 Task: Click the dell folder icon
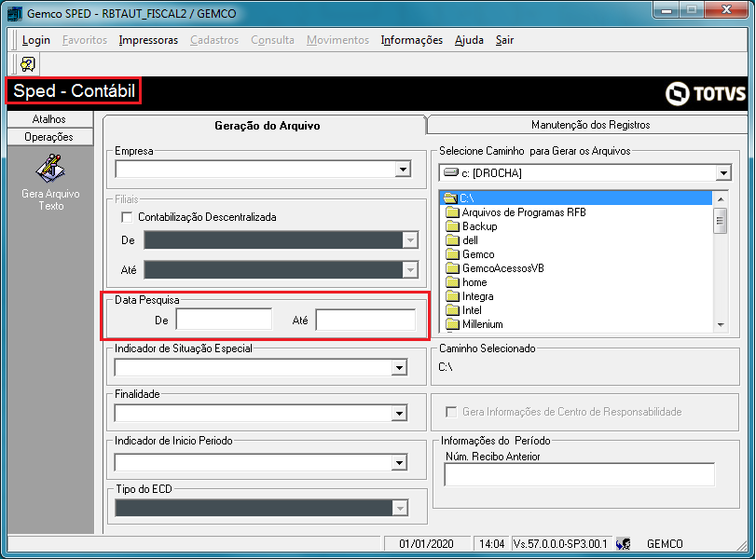[x=452, y=240]
